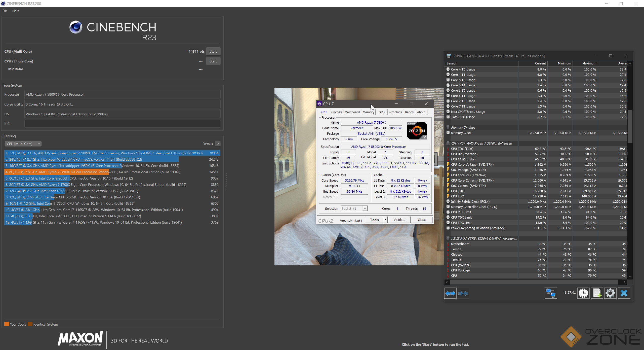Click the HWiNFO vertical scrollbar thumb
Screen dimensions: 644x350
point(630,126)
